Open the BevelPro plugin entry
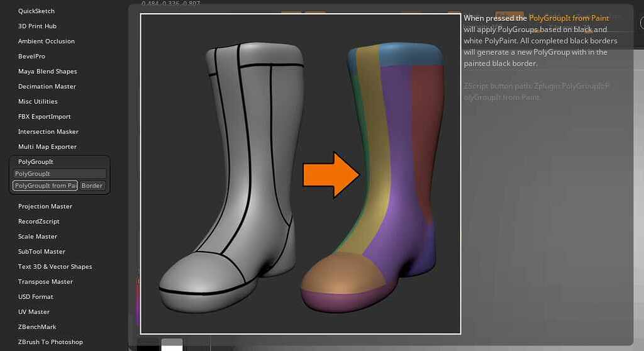644x351 pixels. click(x=31, y=57)
